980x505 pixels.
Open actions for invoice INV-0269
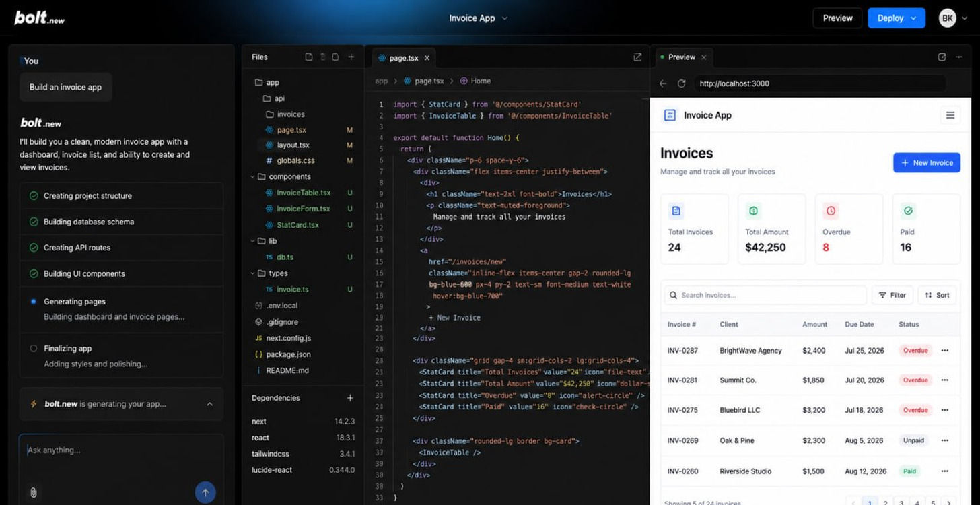[945, 440]
